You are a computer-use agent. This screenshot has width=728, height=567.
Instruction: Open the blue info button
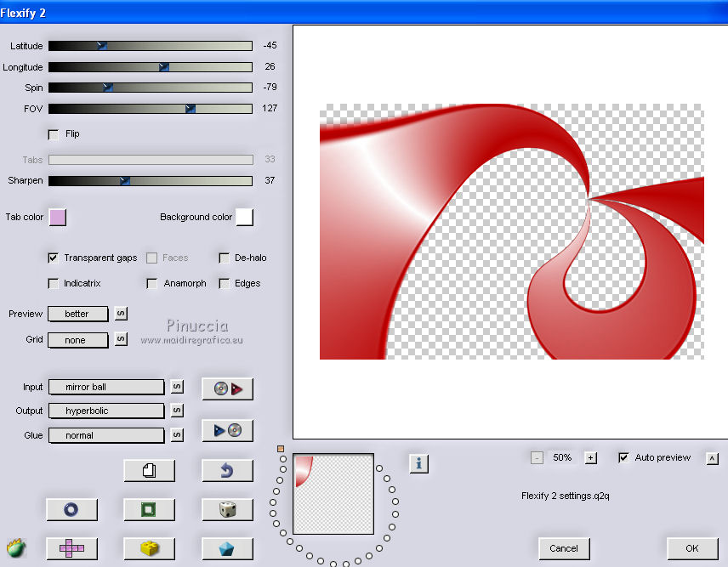coord(418,463)
